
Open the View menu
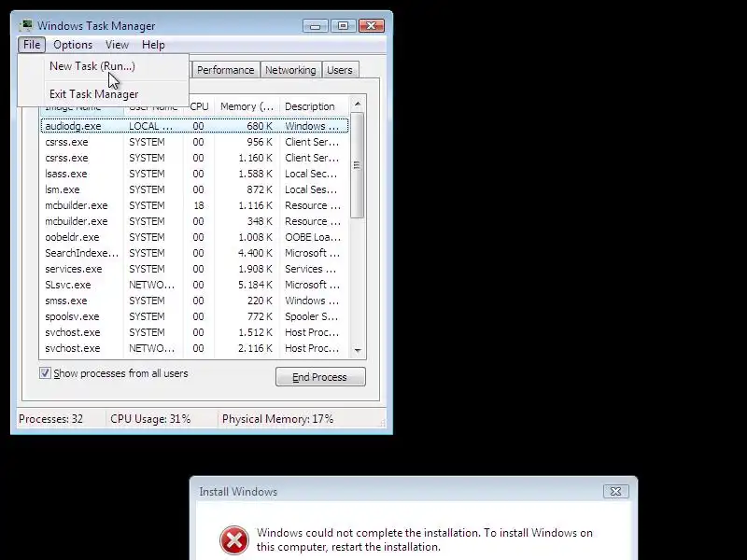click(118, 45)
